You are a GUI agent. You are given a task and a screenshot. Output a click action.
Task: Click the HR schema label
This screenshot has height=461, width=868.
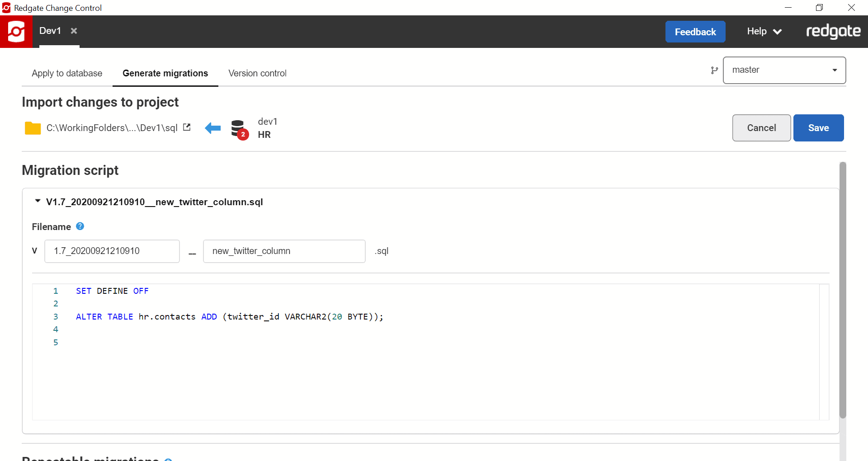pyautogui.click(x=264, y=135)
